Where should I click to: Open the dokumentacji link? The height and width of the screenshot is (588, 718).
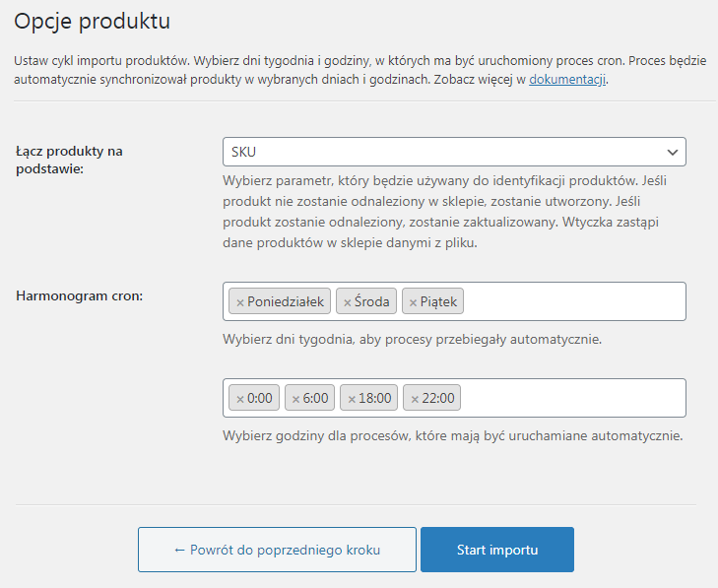(x=567, y=79)
